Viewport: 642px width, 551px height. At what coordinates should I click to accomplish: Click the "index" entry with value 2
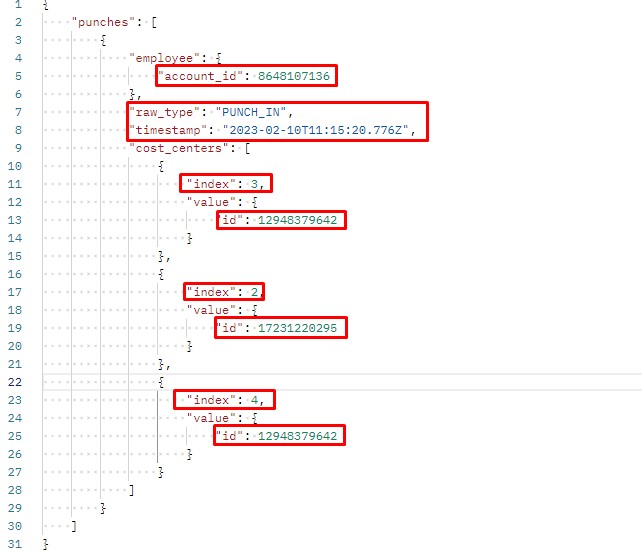pos(228,292)
